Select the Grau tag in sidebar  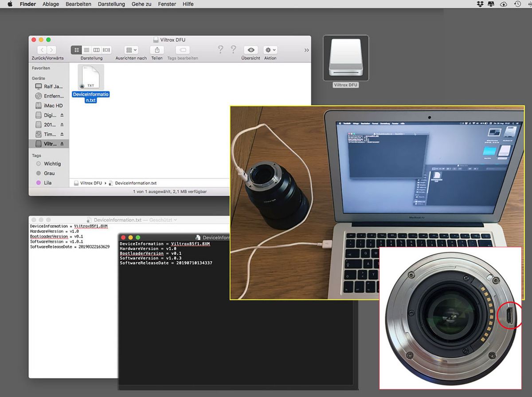[49, 173]
